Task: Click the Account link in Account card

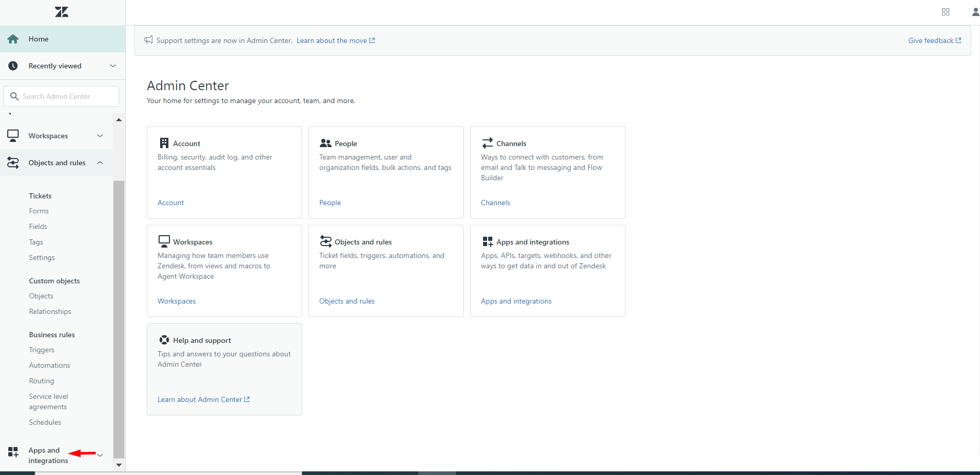Action: (171, 203)
